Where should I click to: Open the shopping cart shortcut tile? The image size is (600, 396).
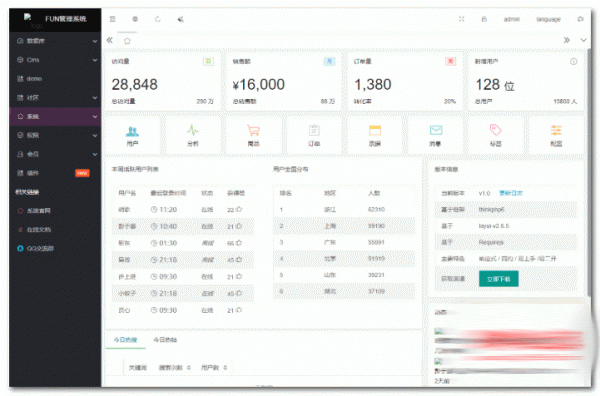(253, 136)
